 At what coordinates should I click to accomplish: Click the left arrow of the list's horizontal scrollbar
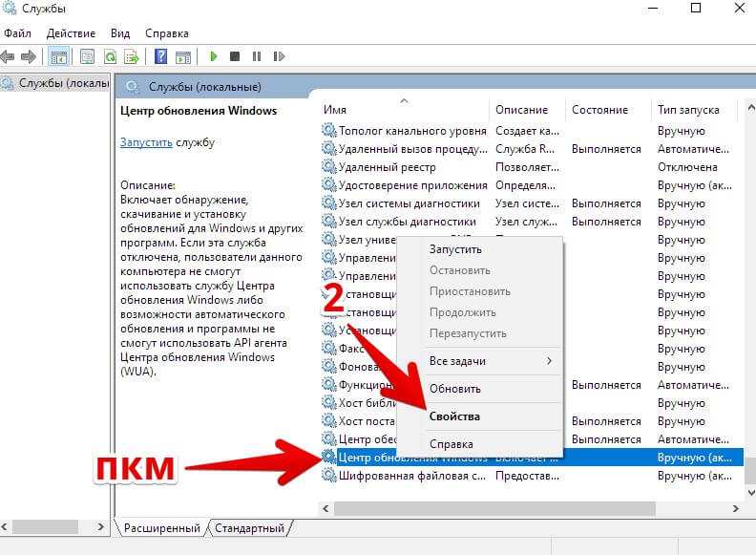click(325, 508)
